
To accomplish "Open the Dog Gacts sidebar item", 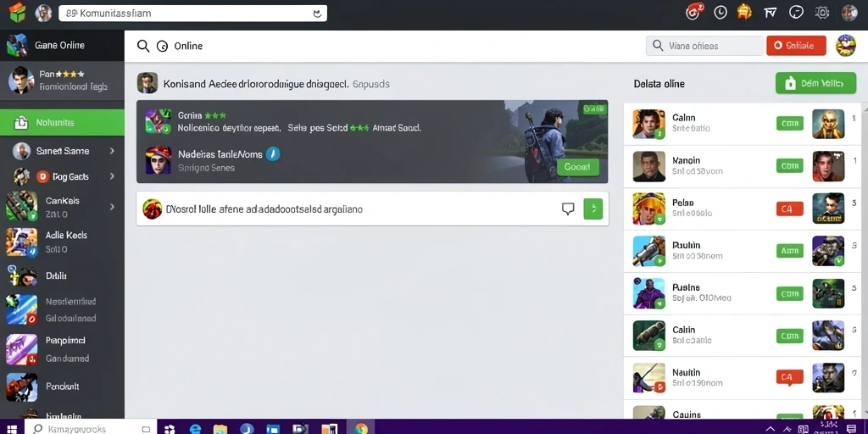I will [x=62, y=176].
